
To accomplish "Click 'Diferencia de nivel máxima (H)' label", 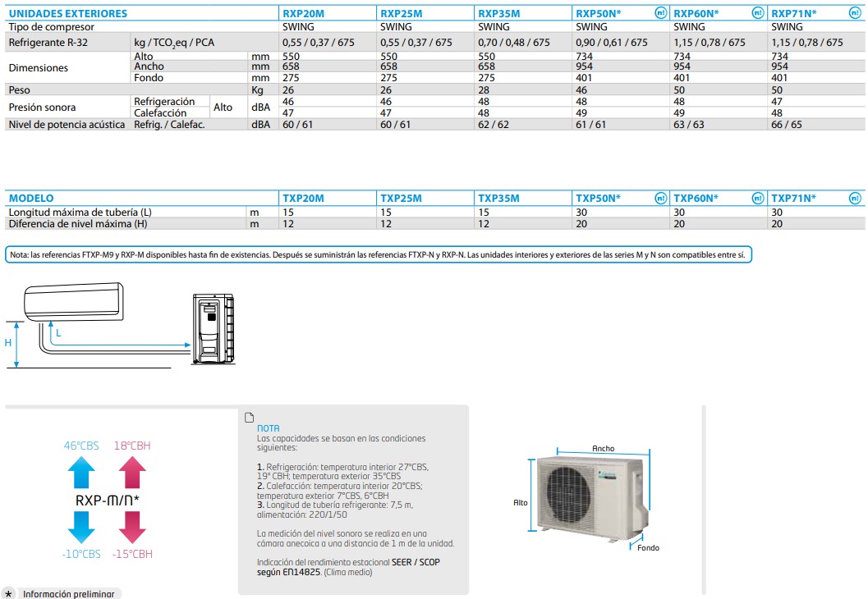I will click(x=77, y=223).
